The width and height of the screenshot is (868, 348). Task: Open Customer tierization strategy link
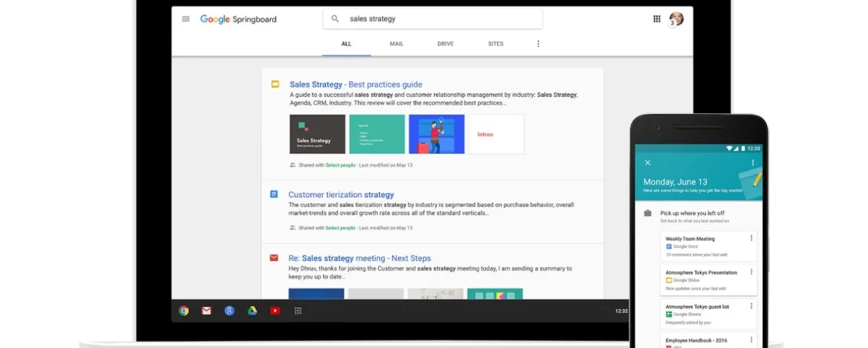(x=341, y=195)
